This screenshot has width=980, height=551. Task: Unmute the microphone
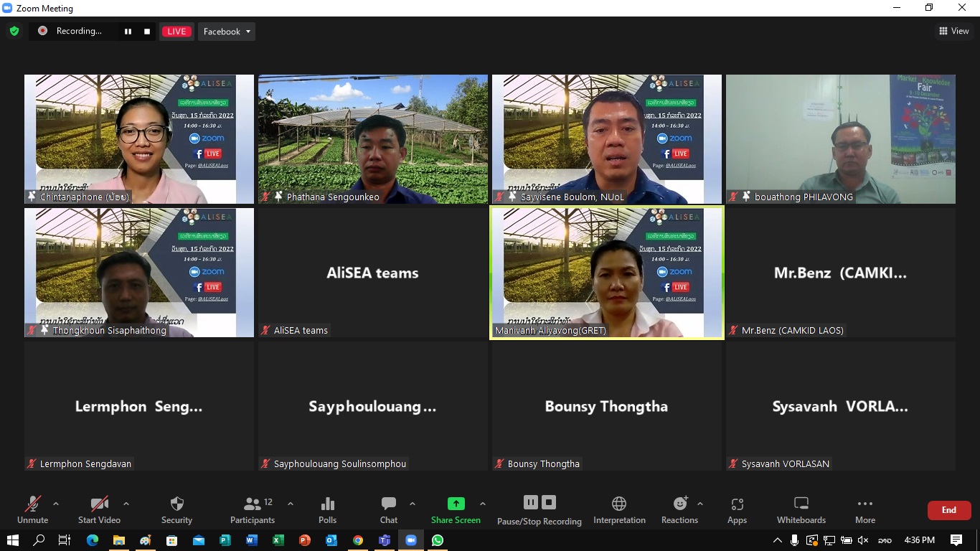32,509
